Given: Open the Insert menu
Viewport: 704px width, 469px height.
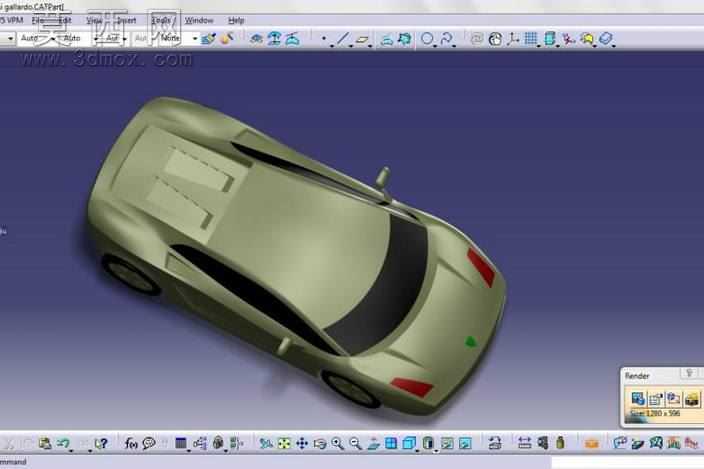Looking at the screenshot, I should click(127, 21).
